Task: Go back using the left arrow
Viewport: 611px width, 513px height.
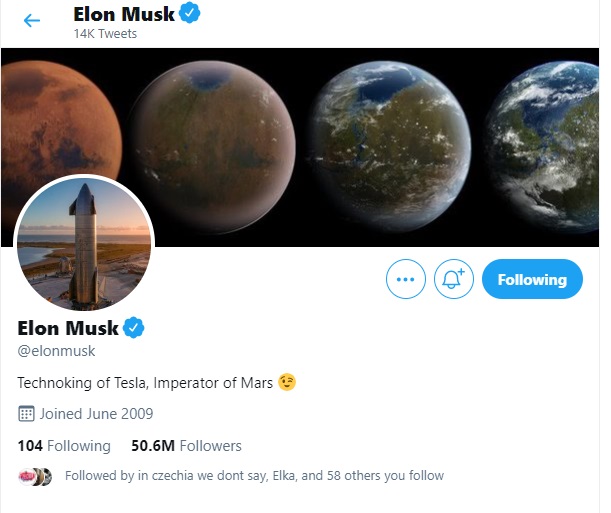Action: tap(32, 20)
